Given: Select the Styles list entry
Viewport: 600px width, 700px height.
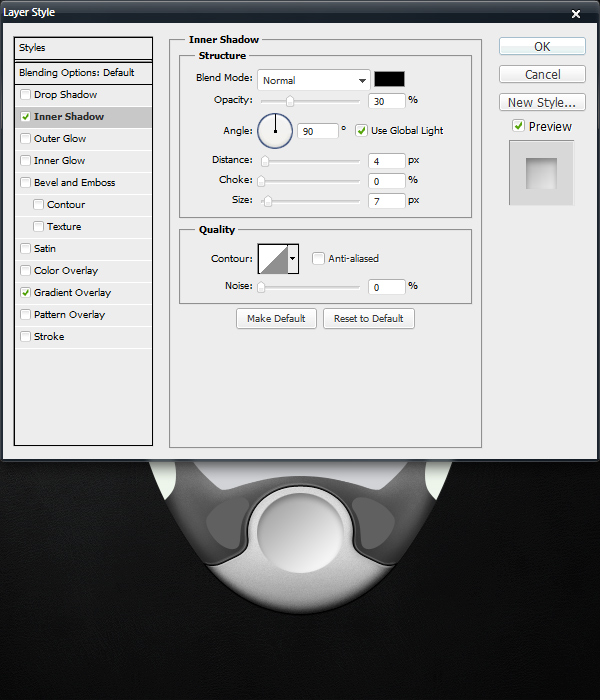Looking at the screenshot, I should tap(83, 48).
